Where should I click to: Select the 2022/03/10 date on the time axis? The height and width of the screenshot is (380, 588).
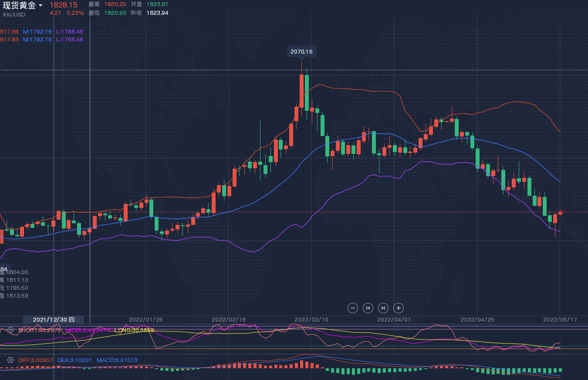click(x=311, y=319)
